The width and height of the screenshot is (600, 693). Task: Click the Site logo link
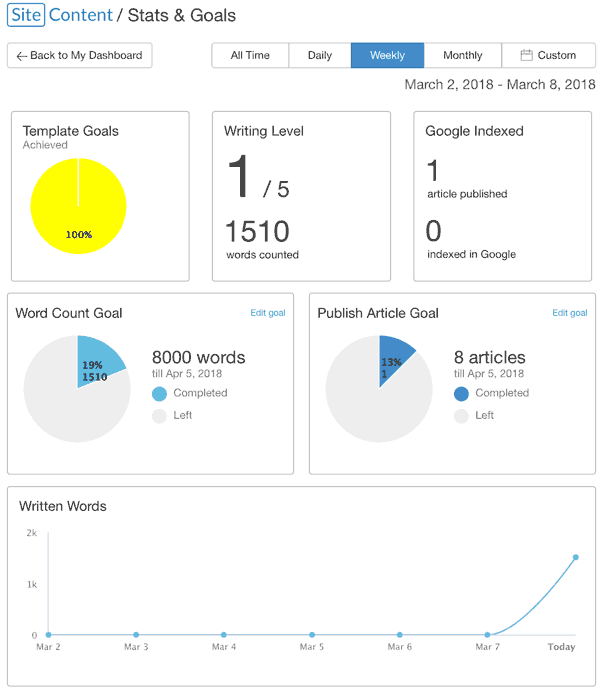click(x=26, y=15)
